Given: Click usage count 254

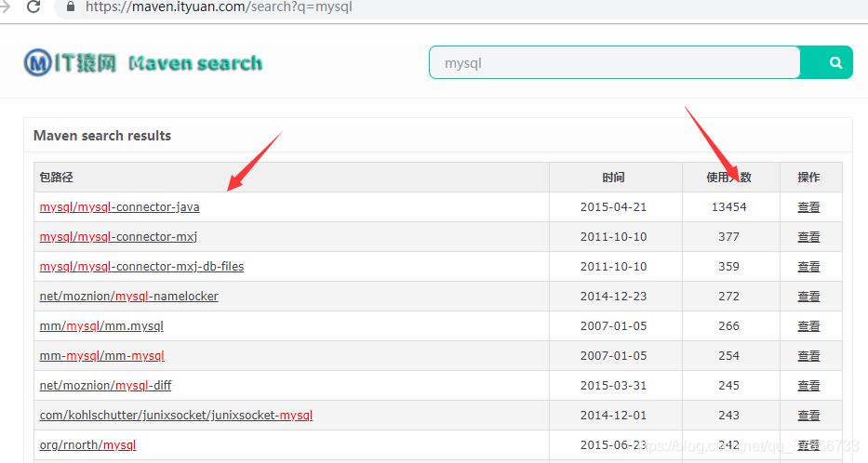Looking at the screenshot, I should click(729, 356).
